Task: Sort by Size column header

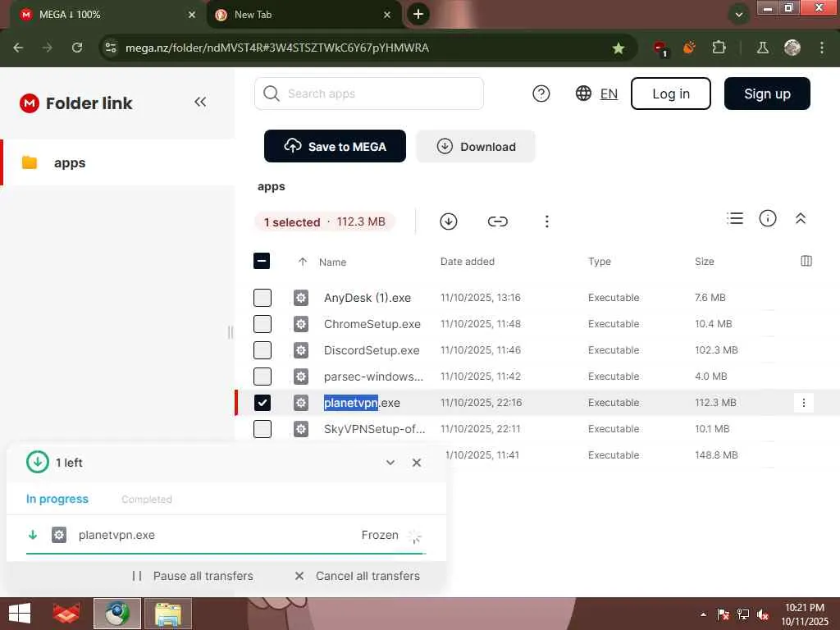Action: pos(704,262)
